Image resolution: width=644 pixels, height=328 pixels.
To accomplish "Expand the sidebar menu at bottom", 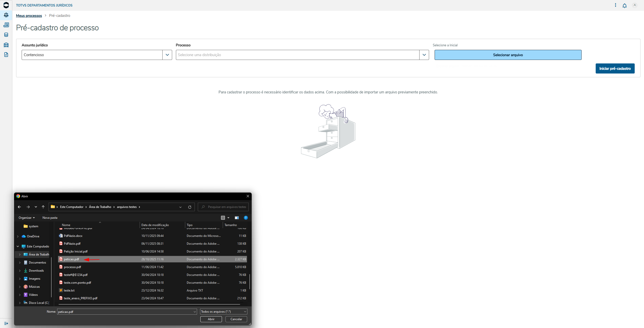I will pos(6,323).
